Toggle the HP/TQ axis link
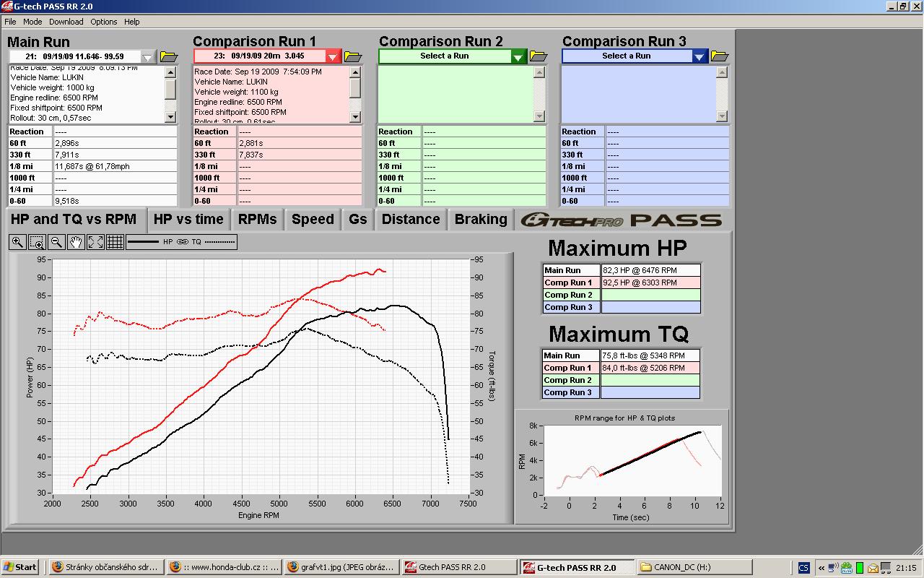 click(182, 243)
